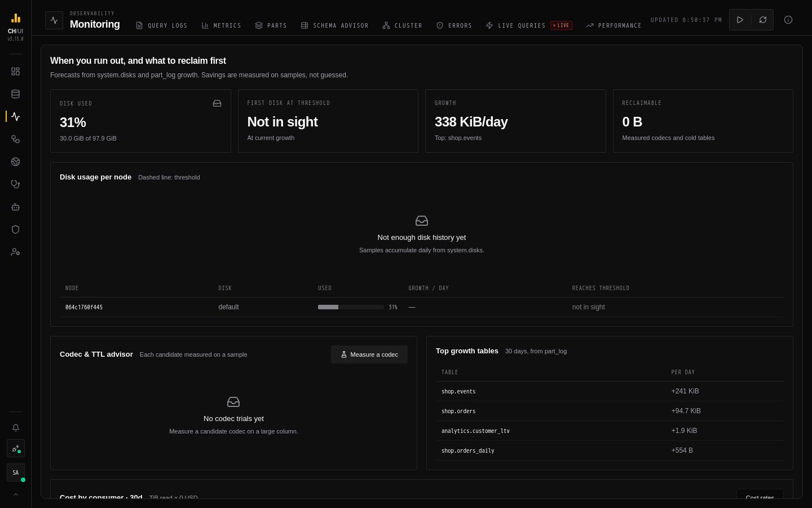Switch to the Live Queries tab

(528, 25)
